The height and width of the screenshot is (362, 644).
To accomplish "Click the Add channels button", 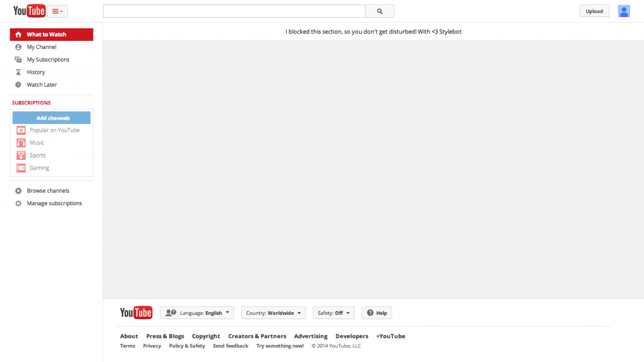I will pyautogui.click(x=52, y=118).
